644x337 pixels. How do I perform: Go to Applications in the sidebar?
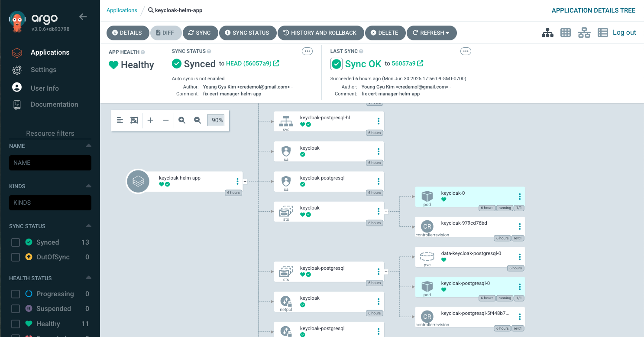point(50,52)
